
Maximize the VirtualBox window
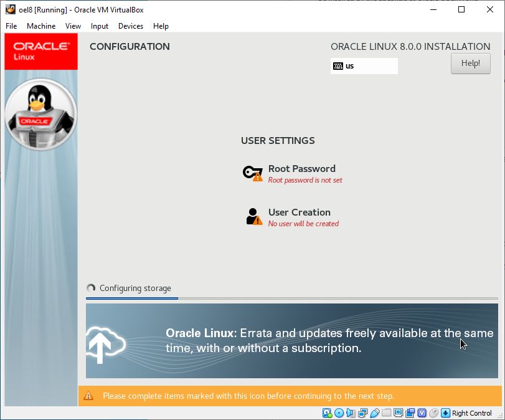(x=461, y=9)
